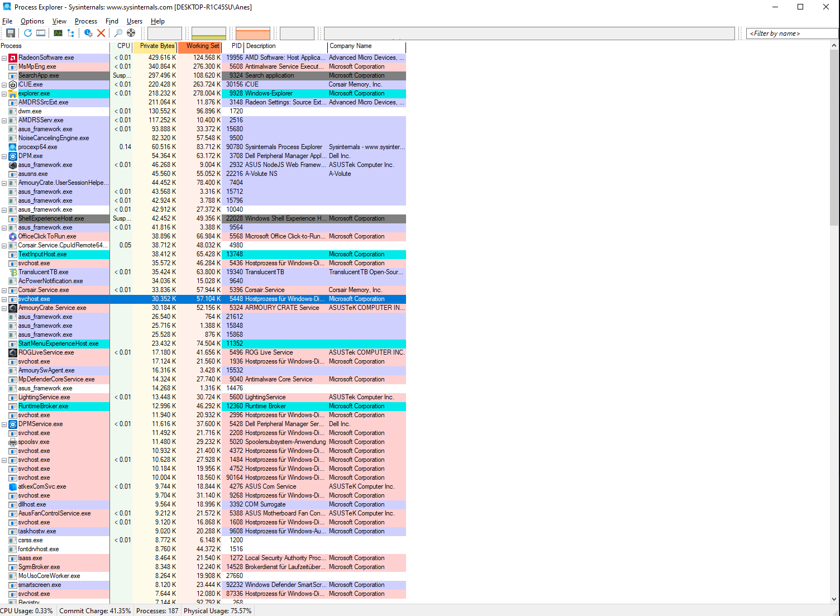Collapse the explorer.exe tree node
Image resolution: width=840 pixels, height=616 pixels.
pyautogui.click(x=4, y=94)
